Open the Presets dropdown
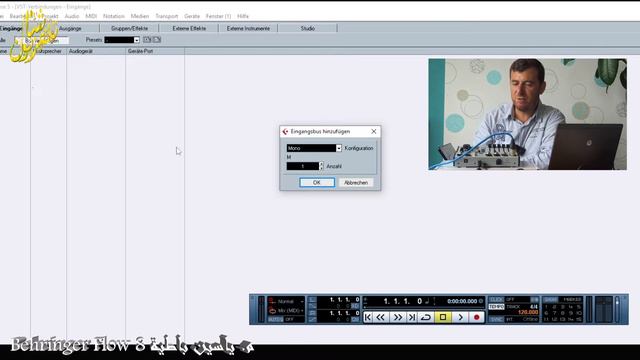The width and height of the screenshot is (640, 360). (x=122, y=40)
